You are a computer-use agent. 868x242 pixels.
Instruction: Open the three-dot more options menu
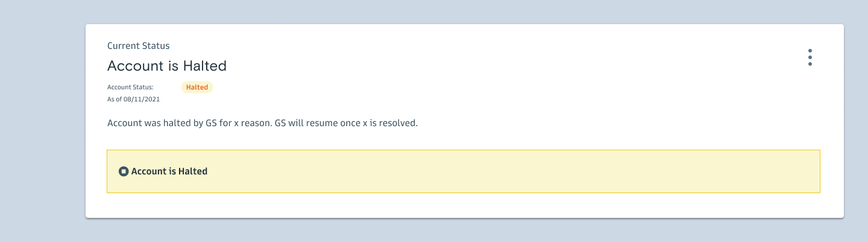[810, 57]
